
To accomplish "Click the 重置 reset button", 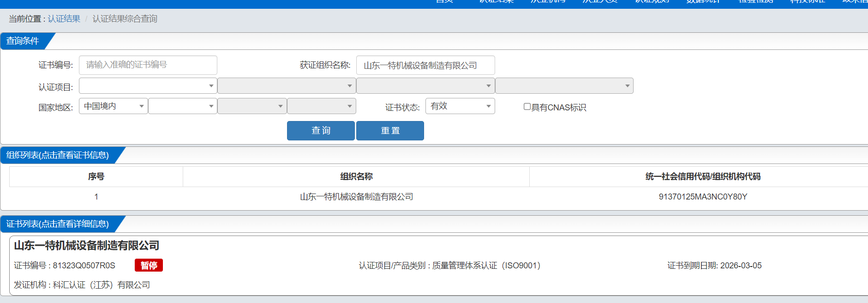I will click(390, 131).
